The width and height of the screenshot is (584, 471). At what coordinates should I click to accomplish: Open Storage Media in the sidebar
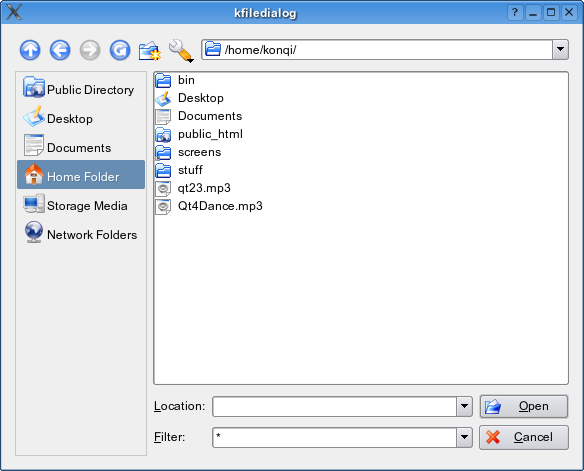point(81,206)
